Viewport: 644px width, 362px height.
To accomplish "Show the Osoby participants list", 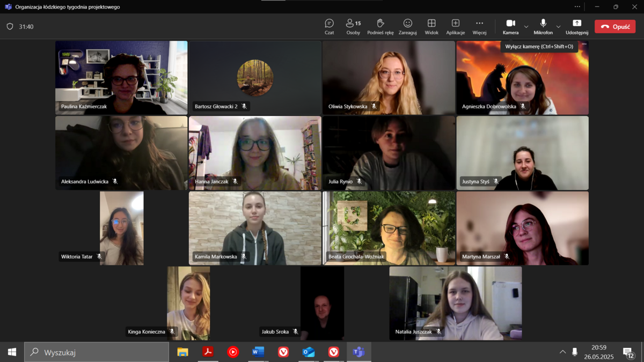I will tap(353, 27).
